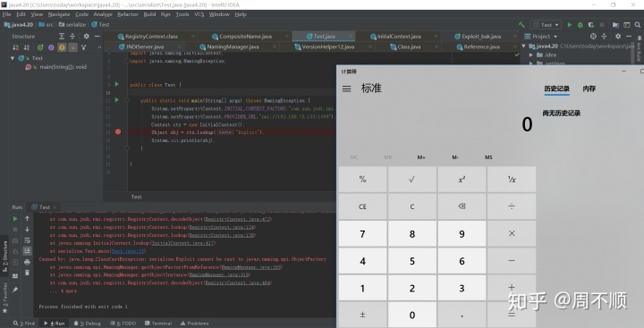Click the up stack trace arrow in Run panel
This screenshot has width=644, height=328.
pyautogui.click(x=27, y=218)
